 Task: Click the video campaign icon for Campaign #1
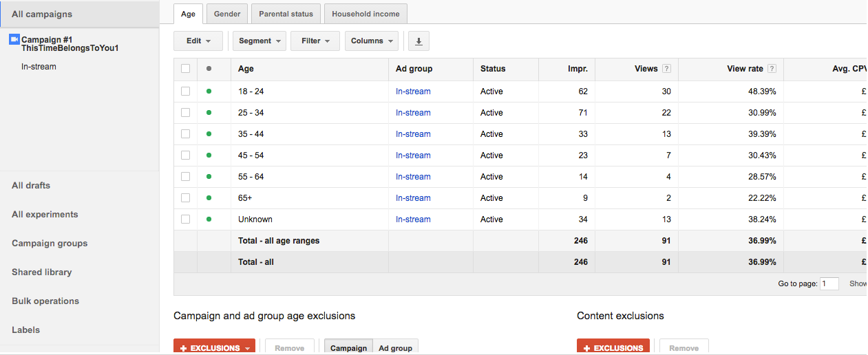14,39
